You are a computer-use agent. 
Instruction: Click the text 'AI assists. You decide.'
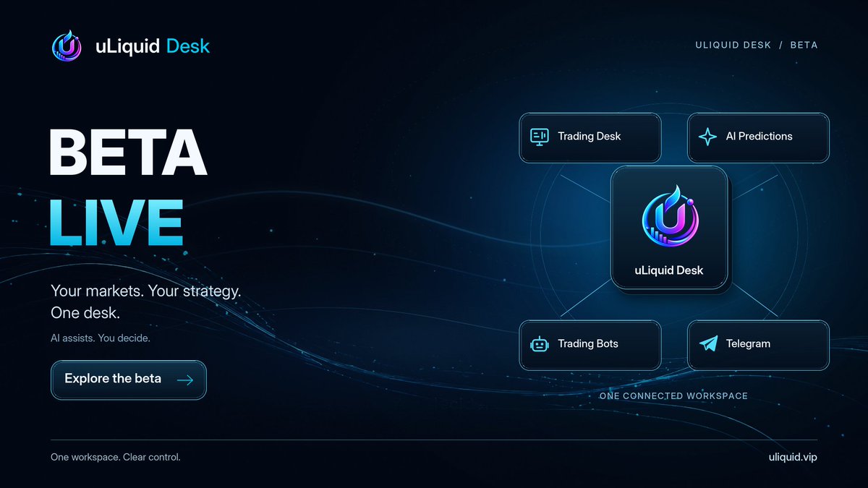click(101, 338)
